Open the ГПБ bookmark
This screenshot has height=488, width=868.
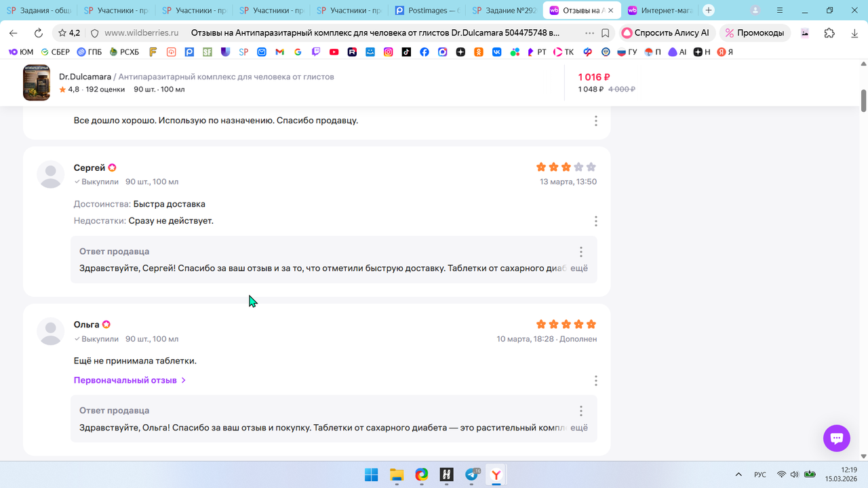tap(89, 52)
